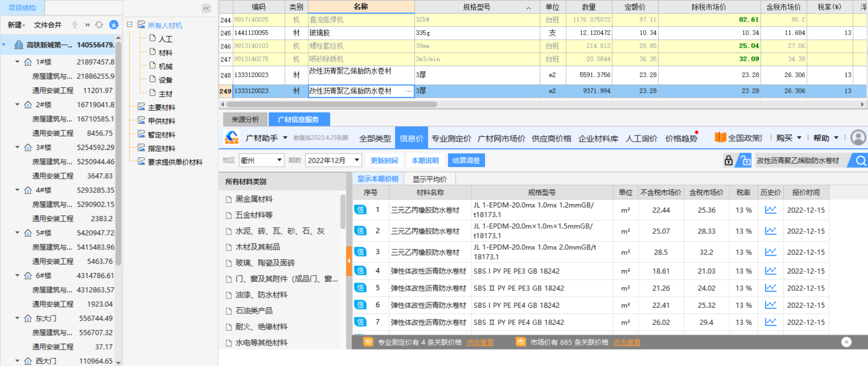Open 全国政策 with orange book icon
868x366 pixels.
coord(739,138)
